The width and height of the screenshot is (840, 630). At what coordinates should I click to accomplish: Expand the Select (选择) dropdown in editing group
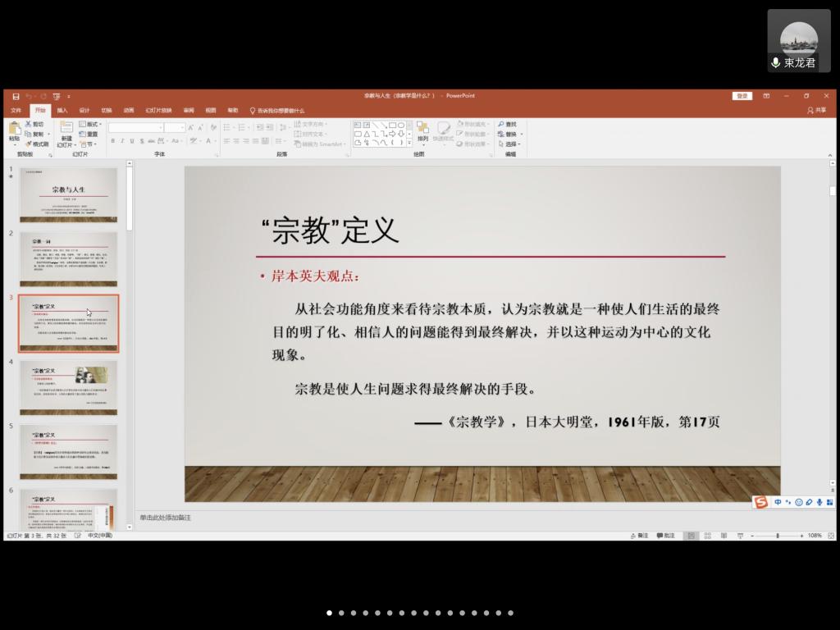[510, 144]
